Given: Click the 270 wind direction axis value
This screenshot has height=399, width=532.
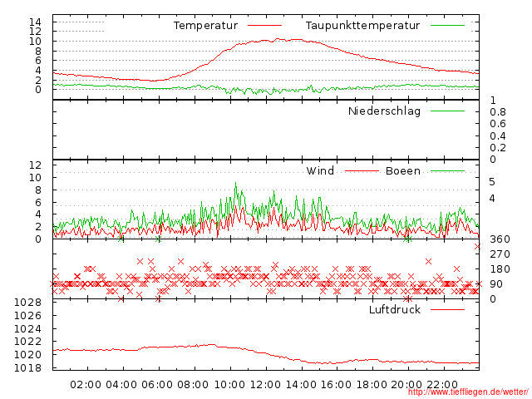Looking at the screenshot, I should [500, 254].
